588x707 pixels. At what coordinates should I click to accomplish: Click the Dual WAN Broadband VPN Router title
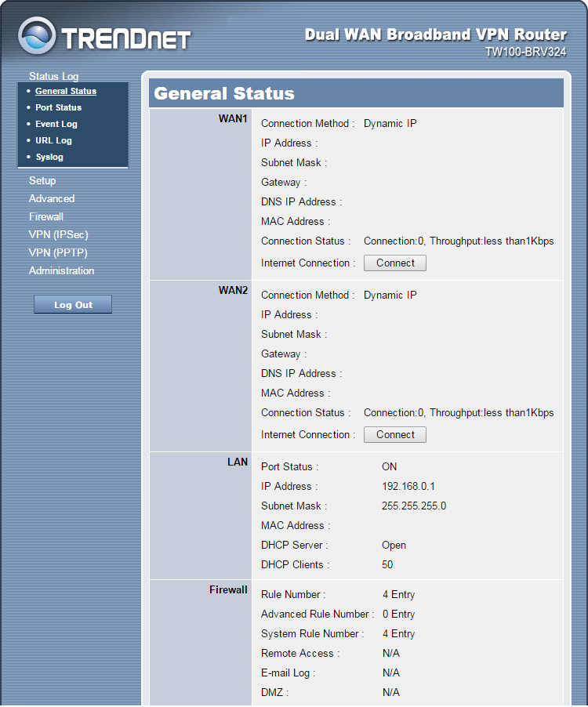click(435, 34)
